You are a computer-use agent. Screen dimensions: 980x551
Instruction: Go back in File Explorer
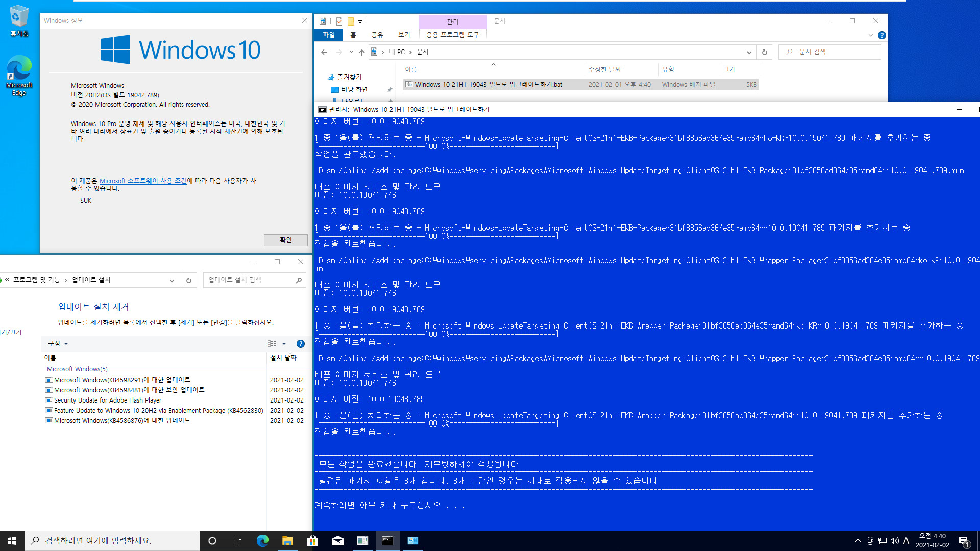click(324, 52)
